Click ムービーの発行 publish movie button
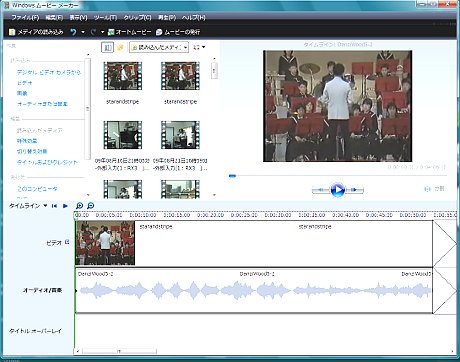This screenshot has height=362, width=460. tap(178, 32)
